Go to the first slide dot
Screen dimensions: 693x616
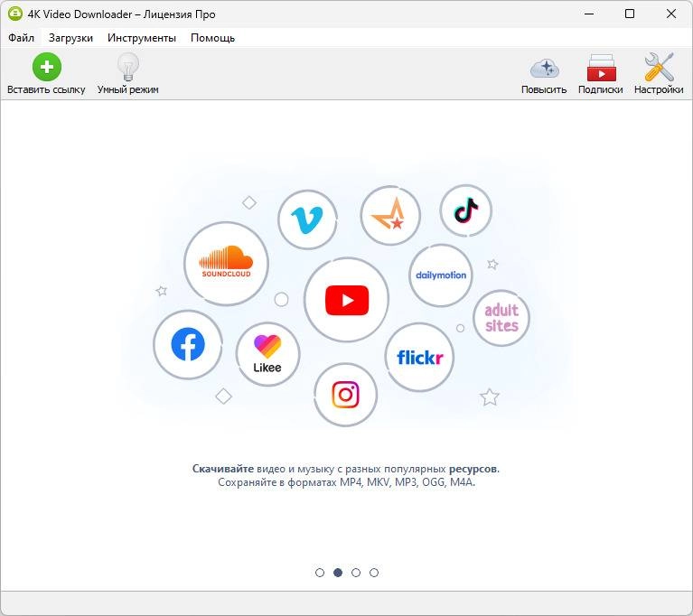click(320, 573)
